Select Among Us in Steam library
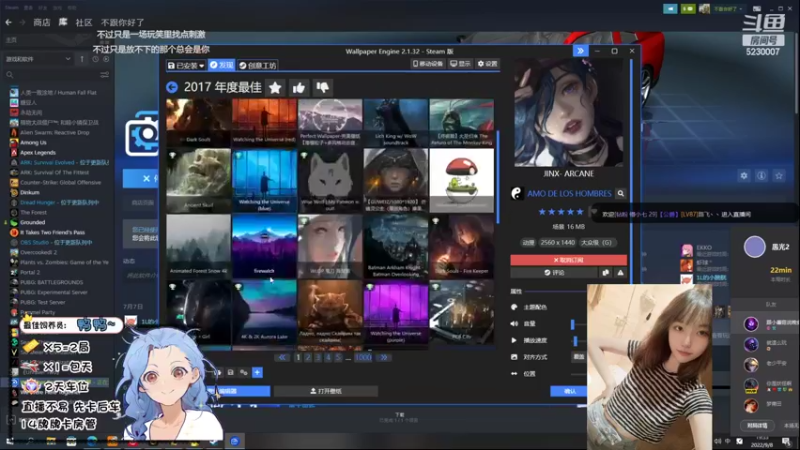This screenshot has width=800, height=450. click(x=33, y=142)
